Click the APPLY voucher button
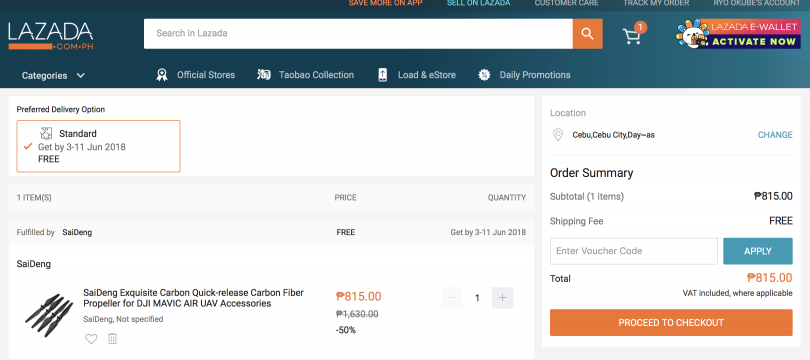Image resolution: width=810 pixels, height=360 pixels. [x=758, y=251]
